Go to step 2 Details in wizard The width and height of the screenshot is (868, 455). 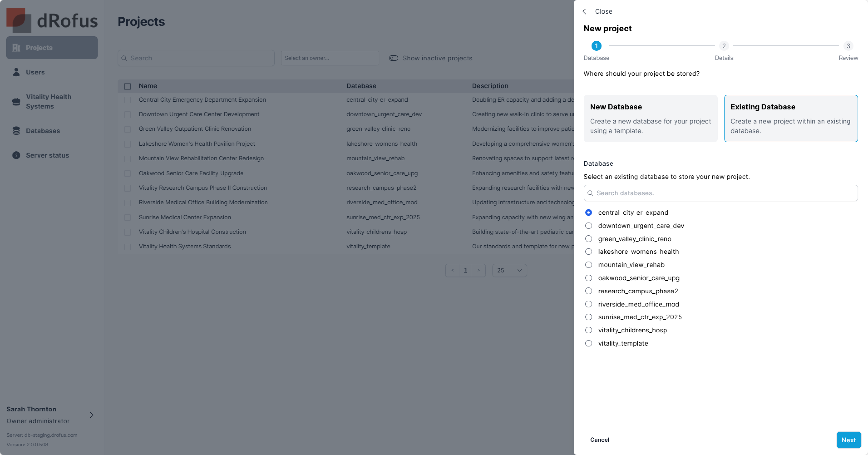click(724, 46)
